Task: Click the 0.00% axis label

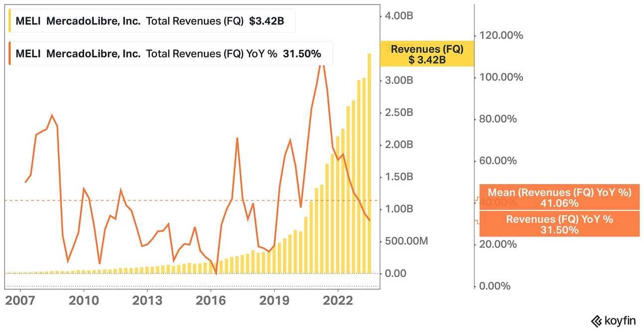Action: click(496, 286)
